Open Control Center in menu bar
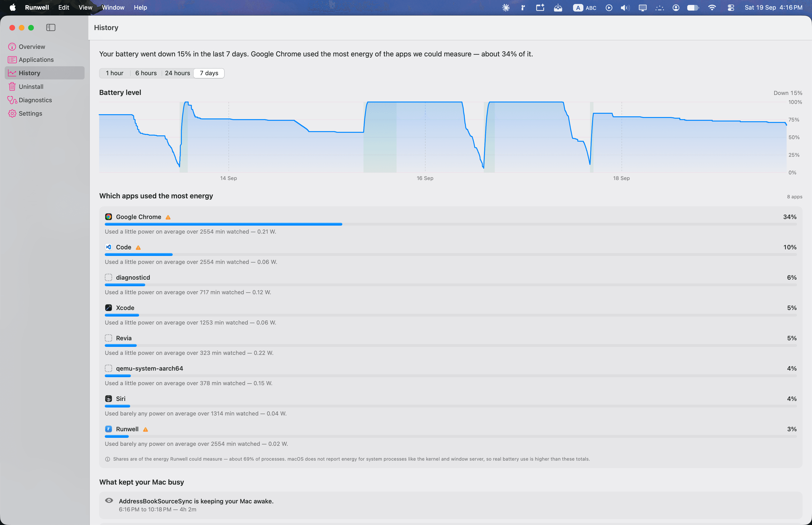 (x=731, y=8)
